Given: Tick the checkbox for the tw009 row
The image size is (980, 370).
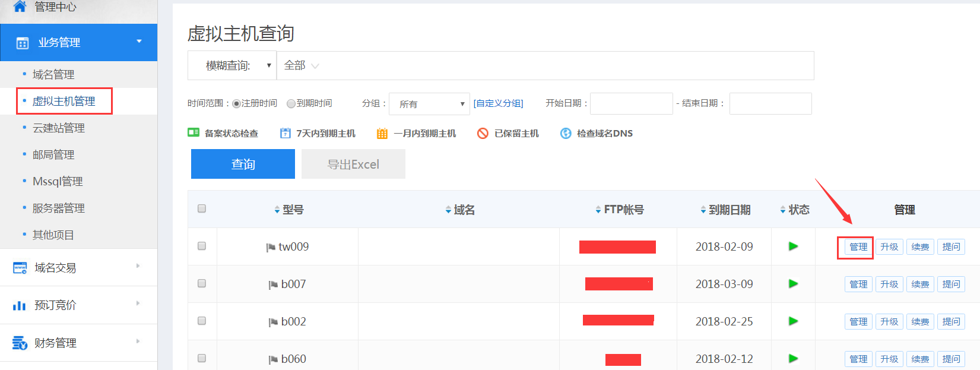Looking at the screenshot, I should 202,246.
